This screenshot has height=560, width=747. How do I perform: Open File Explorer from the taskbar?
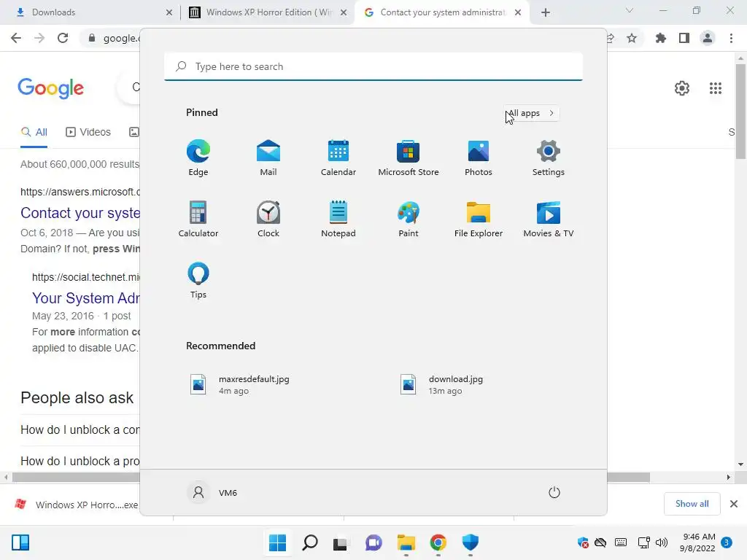(406, 542)
